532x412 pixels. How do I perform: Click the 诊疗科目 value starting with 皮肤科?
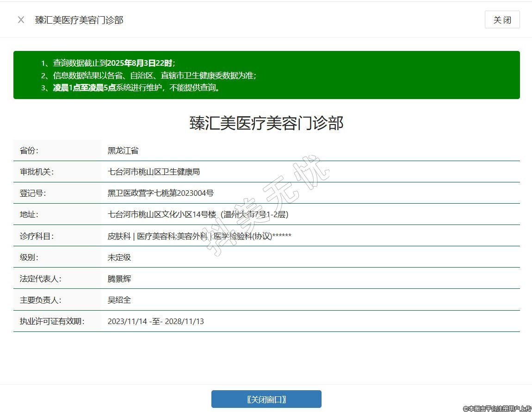click(x=199, y=236)
